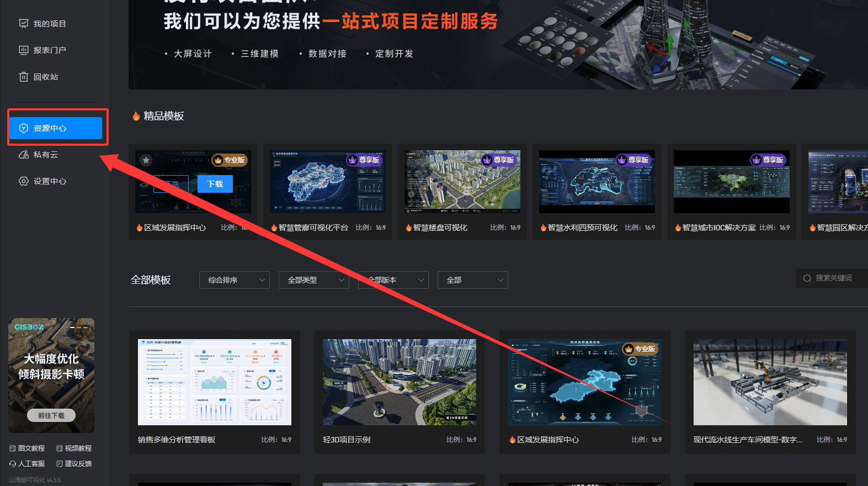Click the 轻3D项目示例 title text
This screenshot has height=486, width=868.
(x=347, y=440)
